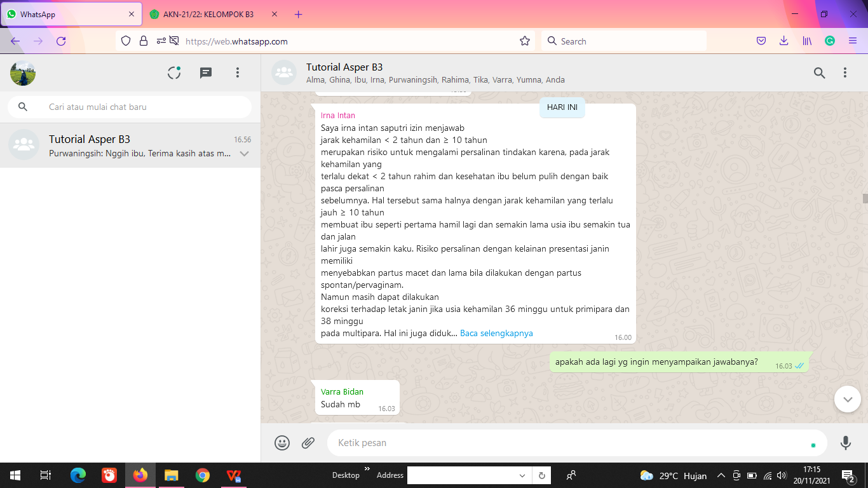Open the Pocket save icon
Viewport: 868px width, 488px height.
tap(761, 41)
